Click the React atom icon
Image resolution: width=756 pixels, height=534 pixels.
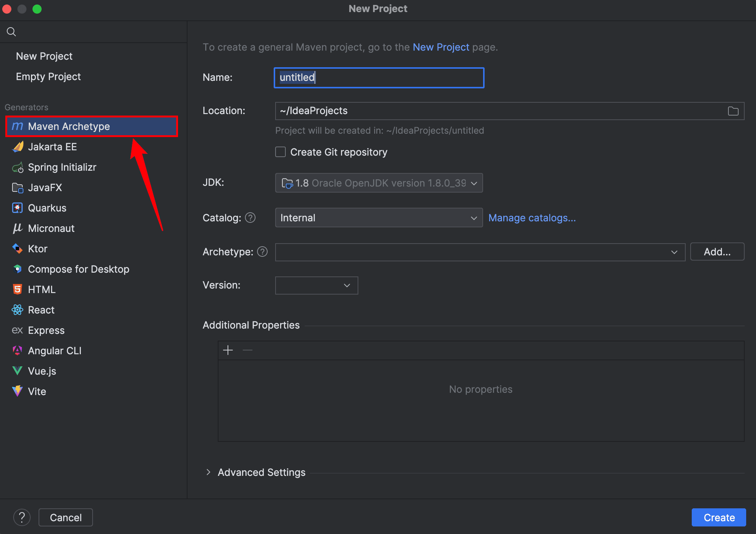coord(17,310)
